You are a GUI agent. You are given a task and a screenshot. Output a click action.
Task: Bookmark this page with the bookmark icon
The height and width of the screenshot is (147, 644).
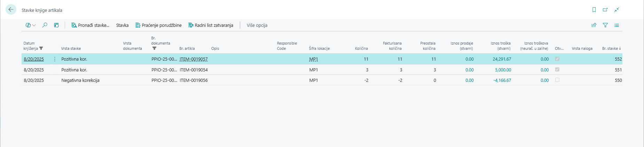tap(594, 10)
